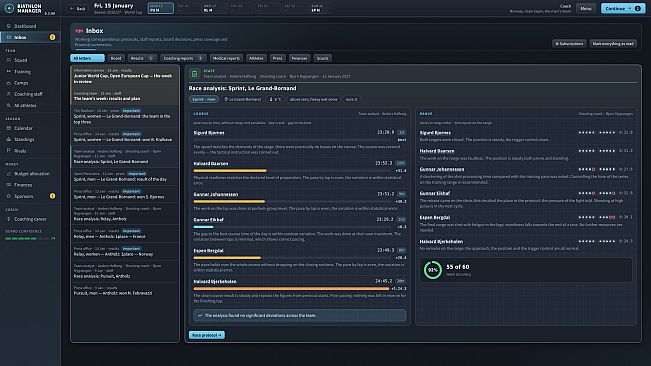
Task: Open the Finances sidebar icon
Action: 9,185
